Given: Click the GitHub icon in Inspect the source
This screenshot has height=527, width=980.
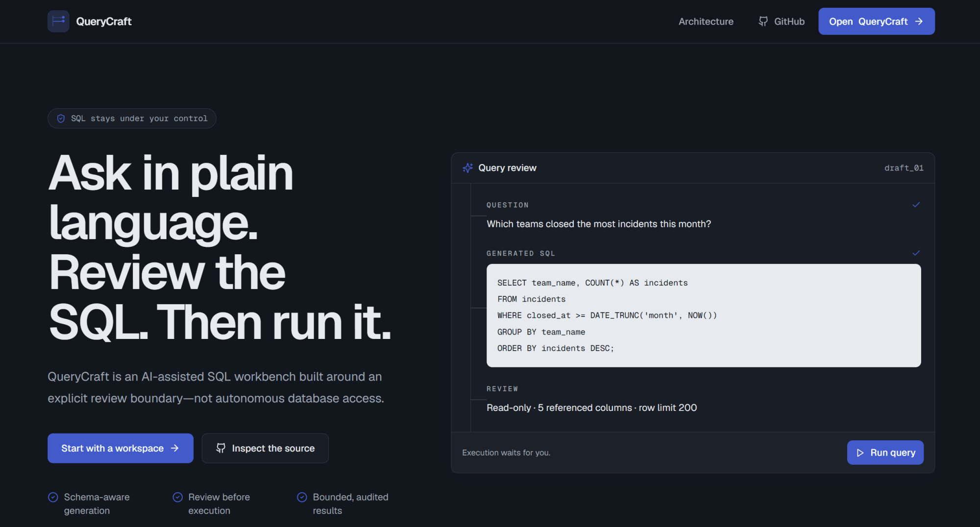Looking at the screenshot, I should tap(221, 448).
